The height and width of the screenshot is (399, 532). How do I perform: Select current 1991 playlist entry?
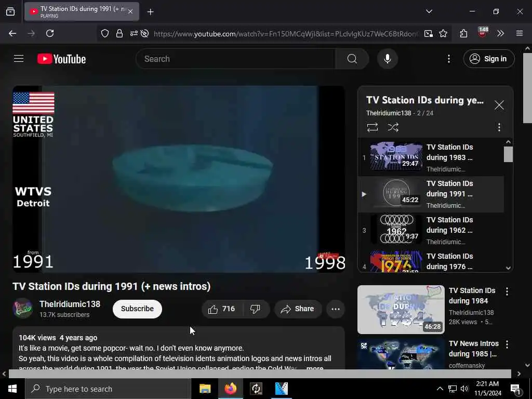(431, 194)
